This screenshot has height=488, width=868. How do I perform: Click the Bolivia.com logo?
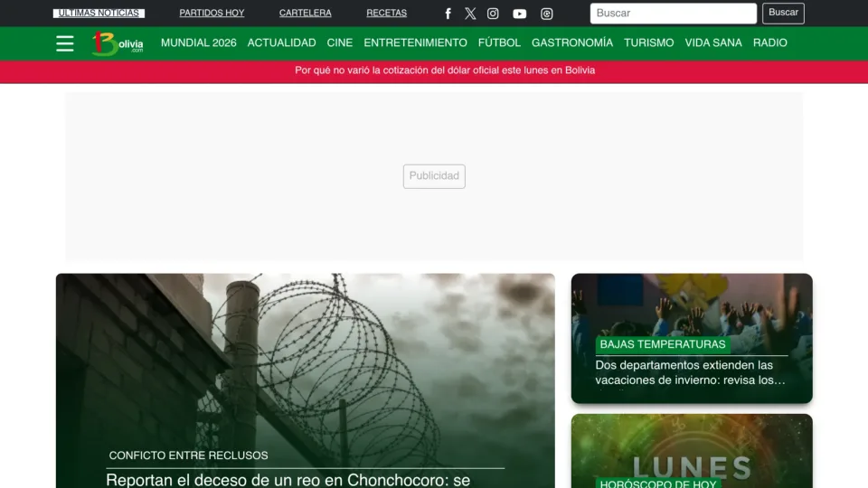(118, 43)
